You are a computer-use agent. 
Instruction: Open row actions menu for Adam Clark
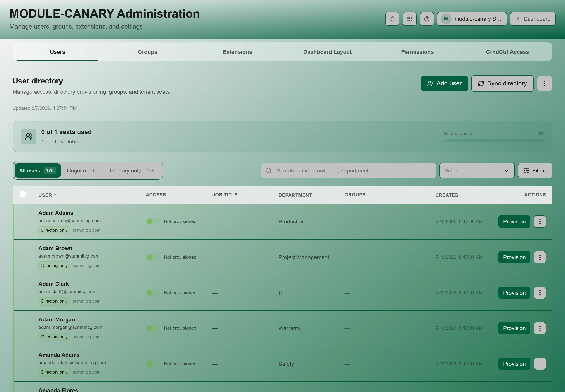[540, 293]
